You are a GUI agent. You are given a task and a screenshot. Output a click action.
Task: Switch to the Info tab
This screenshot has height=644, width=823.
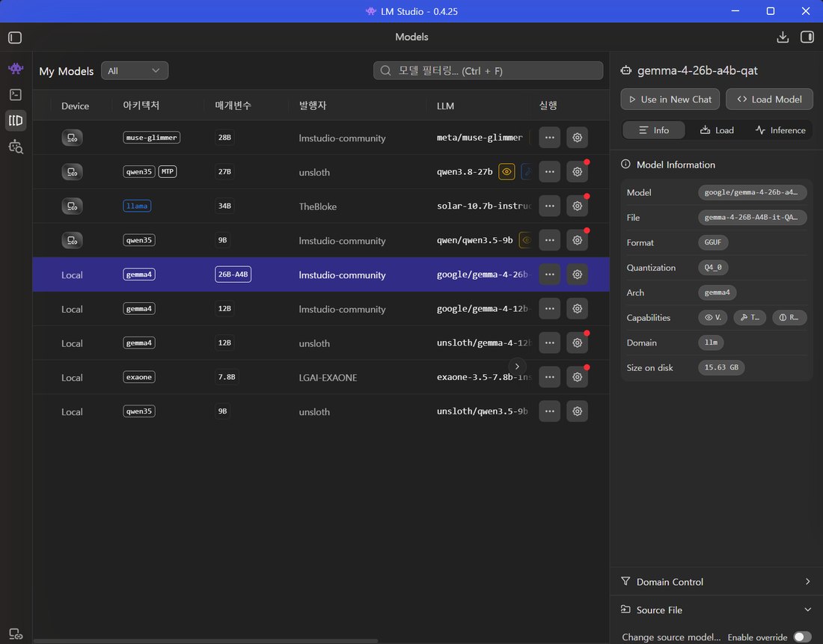click(653, 130)
